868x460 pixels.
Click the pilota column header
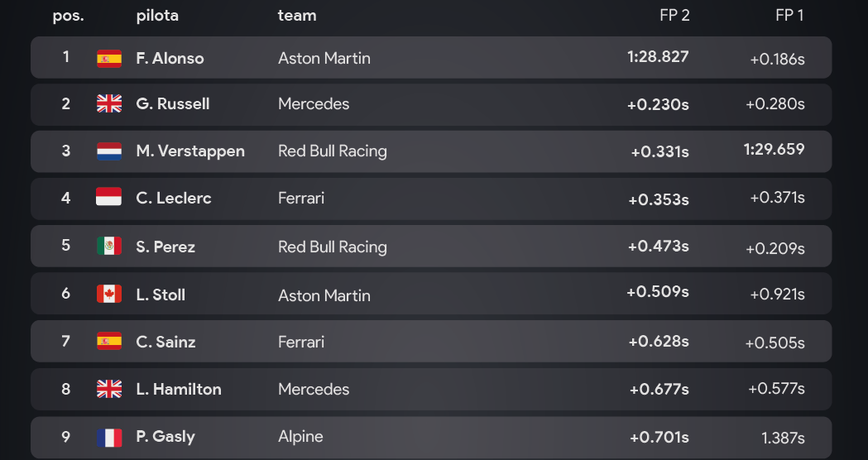click(x=157, y=16)
